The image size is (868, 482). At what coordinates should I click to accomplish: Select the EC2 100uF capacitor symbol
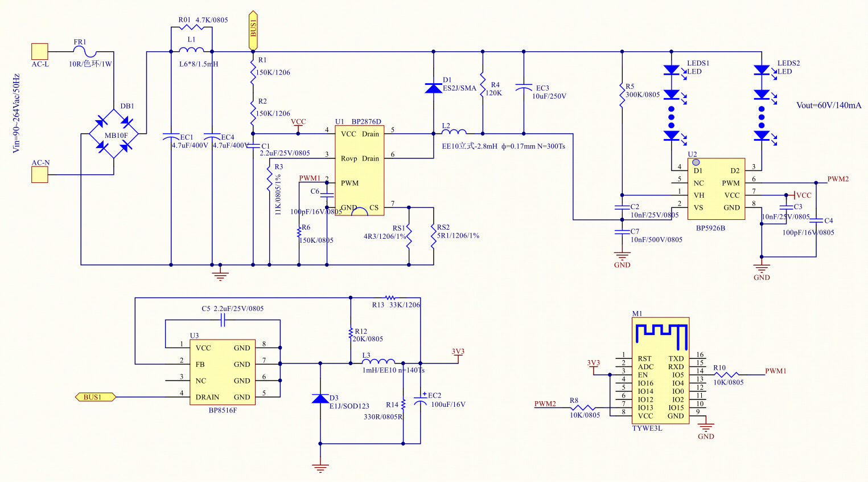pos(421,400)
